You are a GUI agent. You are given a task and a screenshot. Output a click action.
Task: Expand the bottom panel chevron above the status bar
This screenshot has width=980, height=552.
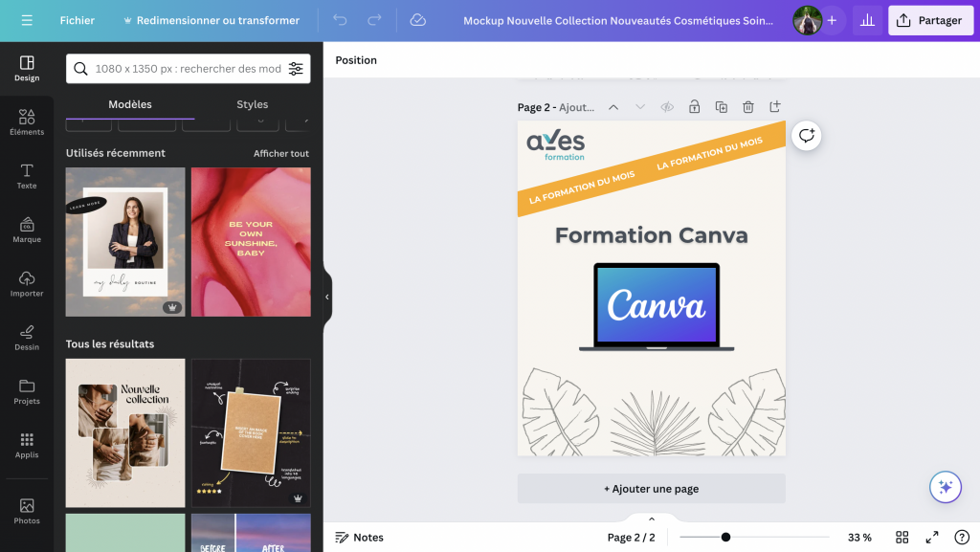coord(651,519)
